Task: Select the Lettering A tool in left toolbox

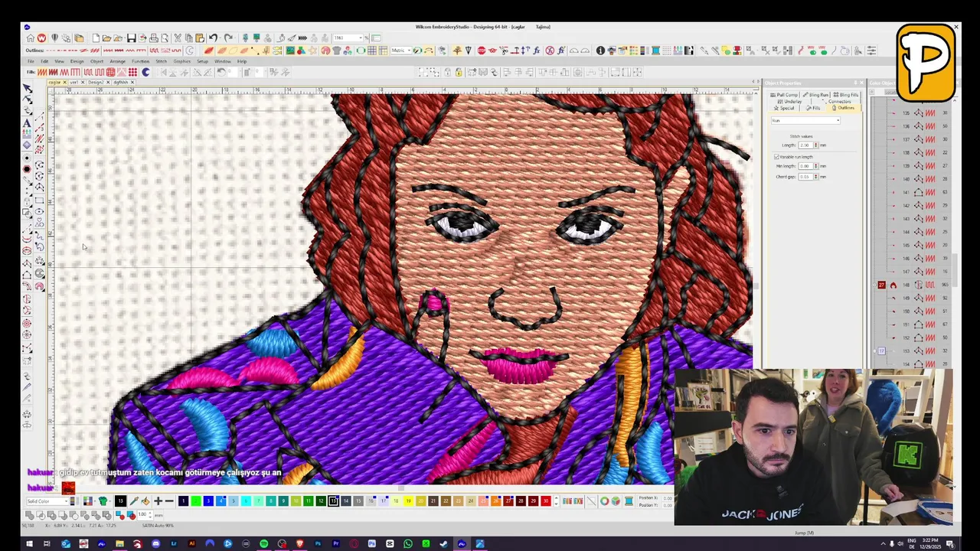Action: point(28,122)
